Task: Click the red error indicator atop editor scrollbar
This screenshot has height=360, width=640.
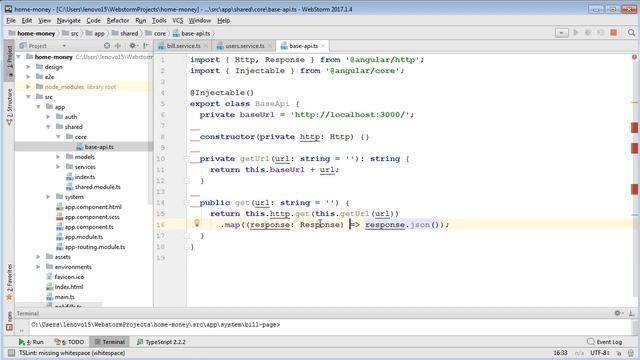Action: pos(634,58)
